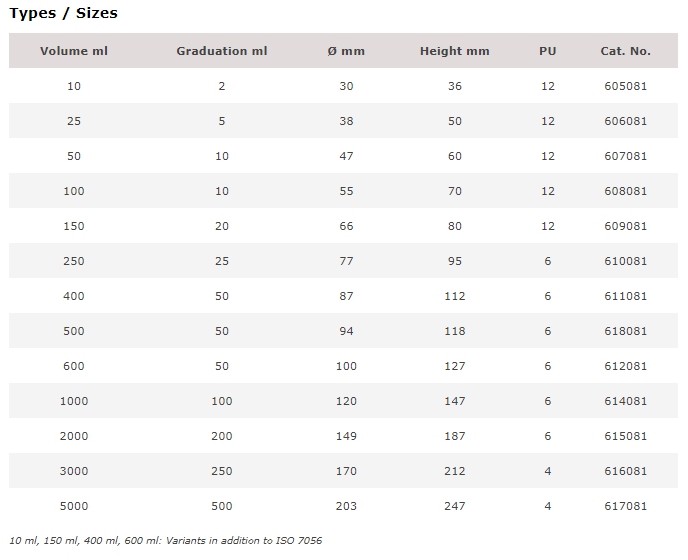The height and width of the screenshot is (560, 688).
Task: Click the Types / Sizes heading
Action: 64,13
